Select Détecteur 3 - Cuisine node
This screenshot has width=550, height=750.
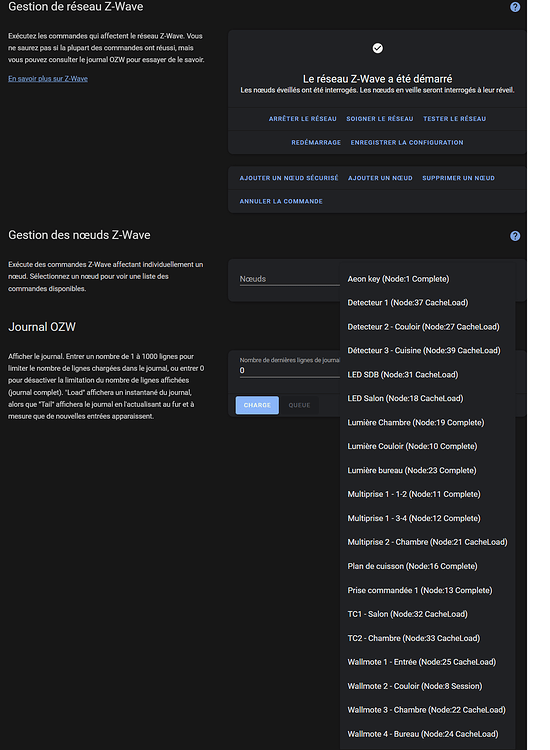428,351
